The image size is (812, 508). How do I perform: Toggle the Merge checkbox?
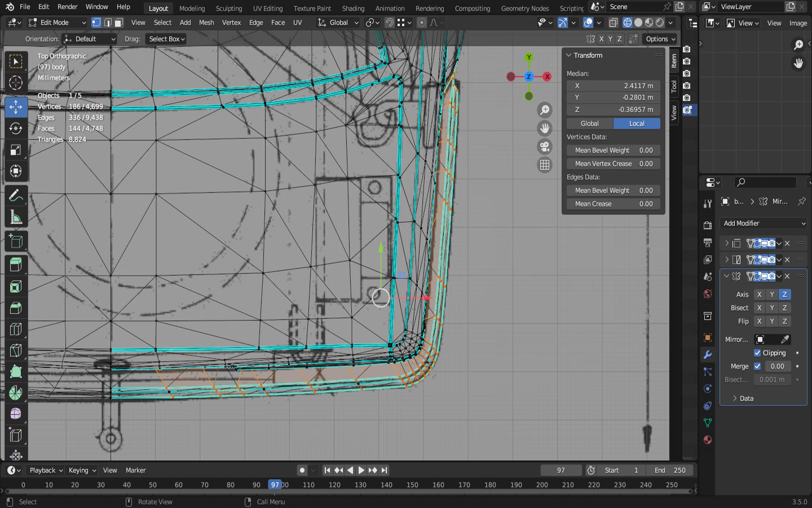[757, 366]
